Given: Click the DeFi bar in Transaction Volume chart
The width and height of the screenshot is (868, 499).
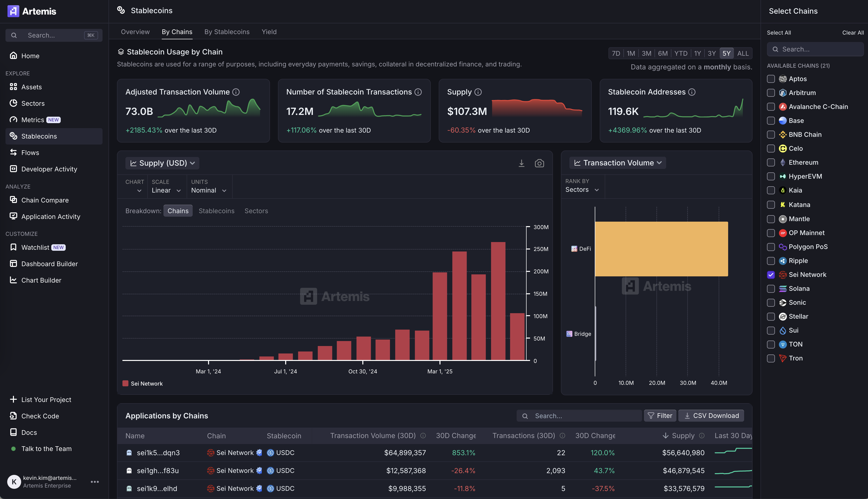Looking at the screenshot, I should coord(662,249).
